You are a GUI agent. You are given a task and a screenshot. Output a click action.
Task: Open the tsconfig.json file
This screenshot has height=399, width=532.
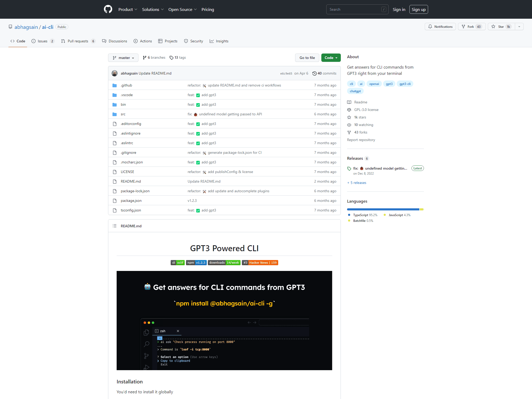[131, 210]
